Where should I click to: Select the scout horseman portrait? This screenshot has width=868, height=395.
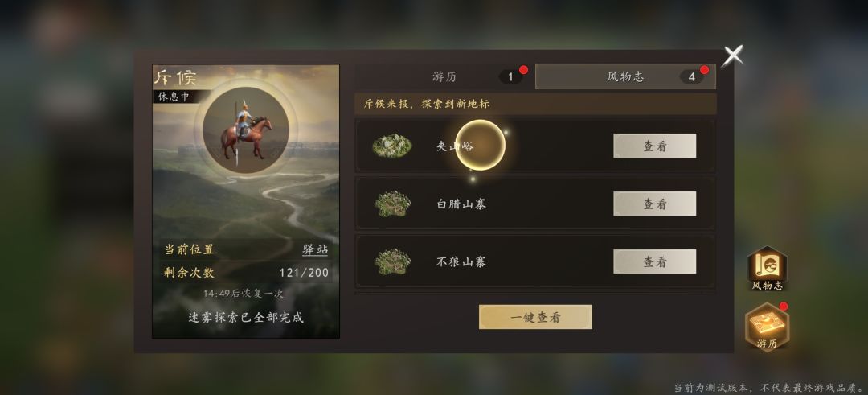click(245, 130)
